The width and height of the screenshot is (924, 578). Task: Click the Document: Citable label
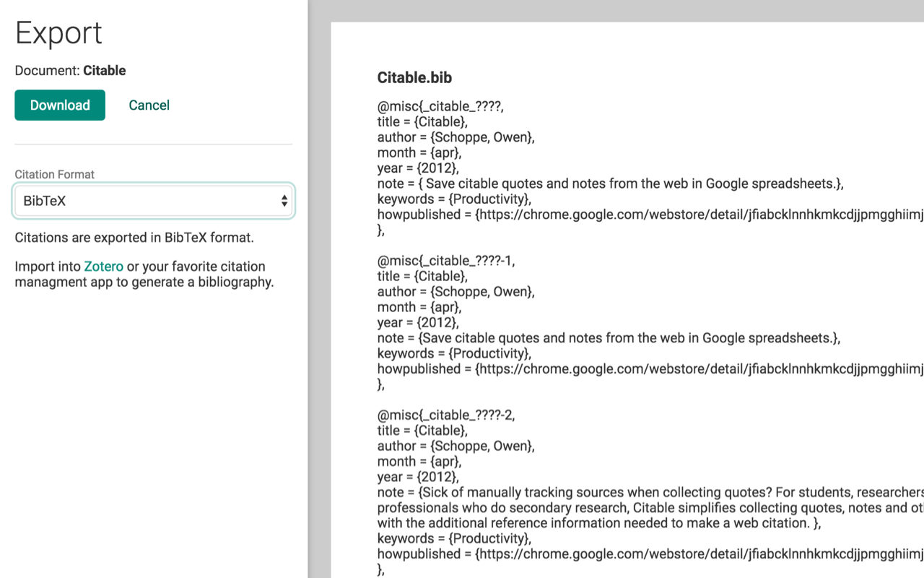click(70, 70)
